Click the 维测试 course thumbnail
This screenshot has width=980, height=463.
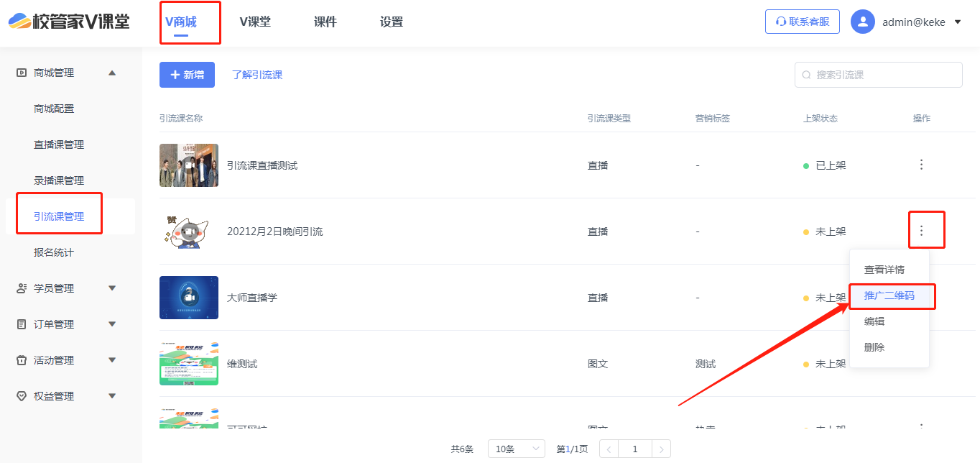coord(189,364)
